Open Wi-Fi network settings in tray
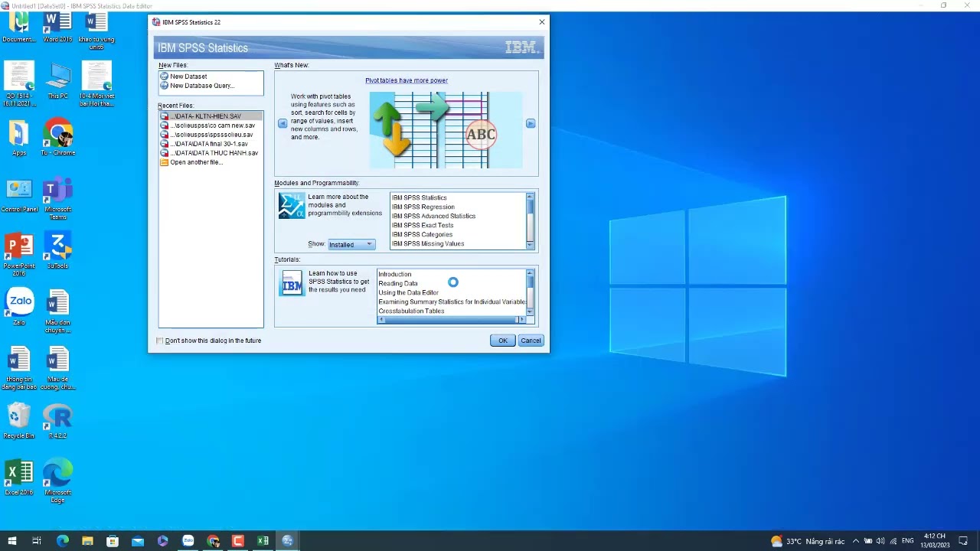 tap(893, 541)
